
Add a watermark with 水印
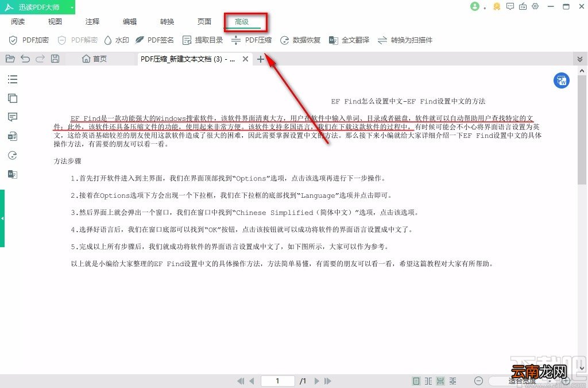(x=117, y=40)
